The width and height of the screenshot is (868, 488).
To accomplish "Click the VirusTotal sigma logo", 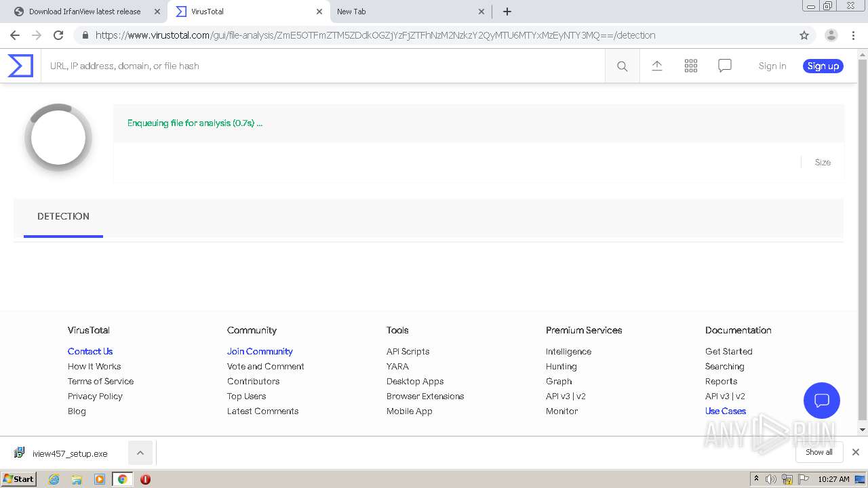I will point(20,66).
